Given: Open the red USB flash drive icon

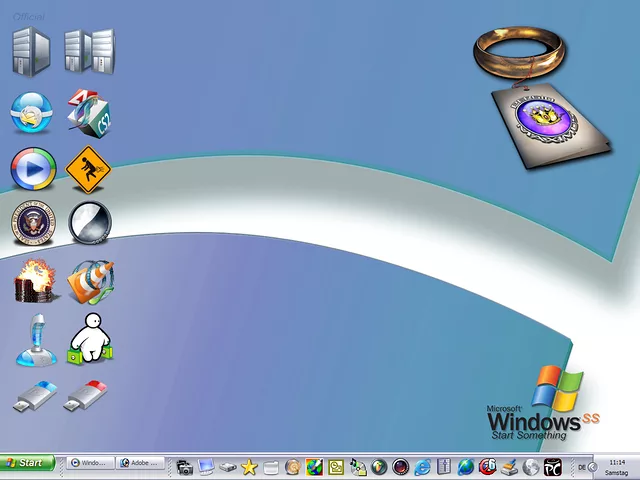Looking at the screenshot, I should 86,396.
